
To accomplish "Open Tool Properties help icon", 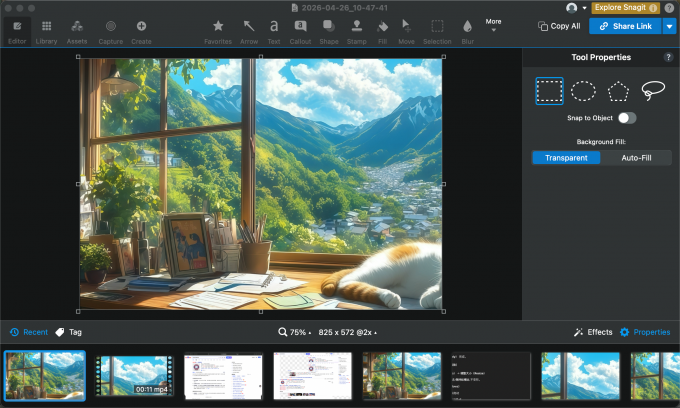I will click(x=668, y=57).
